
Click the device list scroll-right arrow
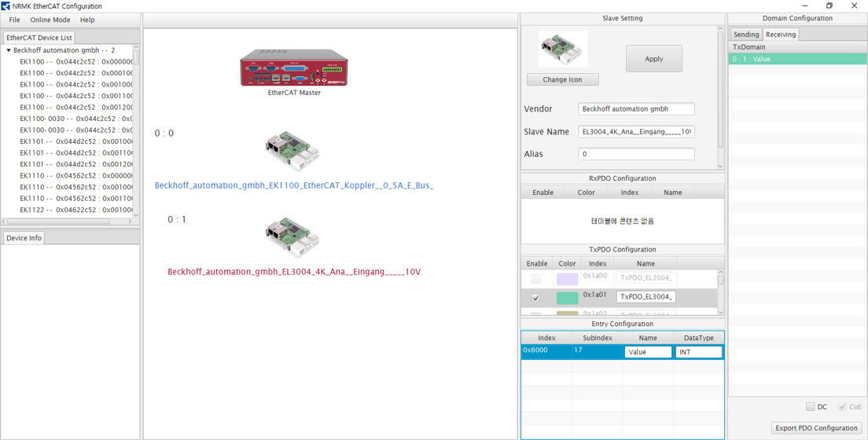(130, 222)
